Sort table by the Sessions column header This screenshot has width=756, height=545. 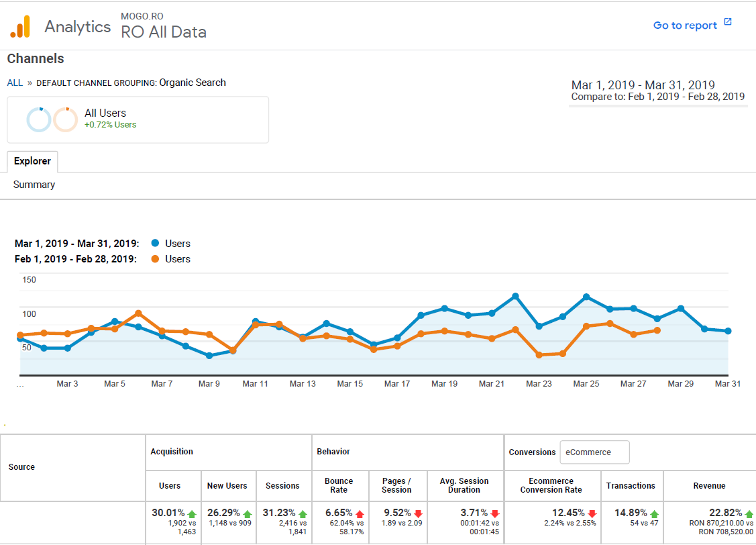tap(283, 485)
